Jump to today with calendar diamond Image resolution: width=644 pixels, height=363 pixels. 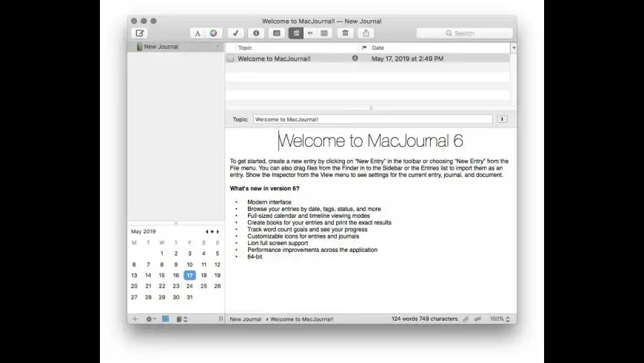click(x=212, y=231)
